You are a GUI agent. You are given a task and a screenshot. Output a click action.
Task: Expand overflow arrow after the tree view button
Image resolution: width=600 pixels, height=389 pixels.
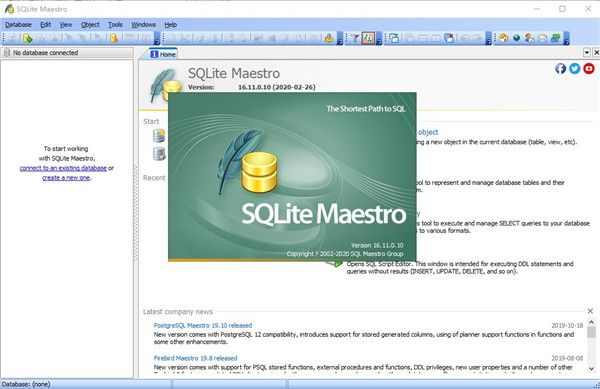(379, 38)
